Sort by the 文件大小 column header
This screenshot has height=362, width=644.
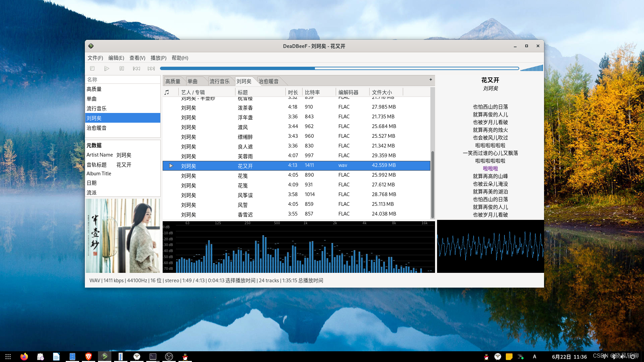(382, 92)
